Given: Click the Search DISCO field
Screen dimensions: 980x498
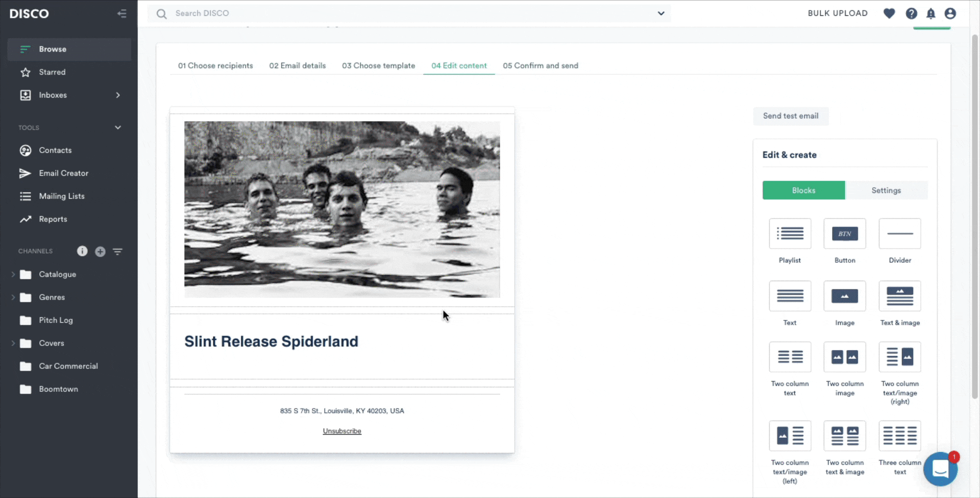Looking at the screenshot, I should tap(409, 13).
